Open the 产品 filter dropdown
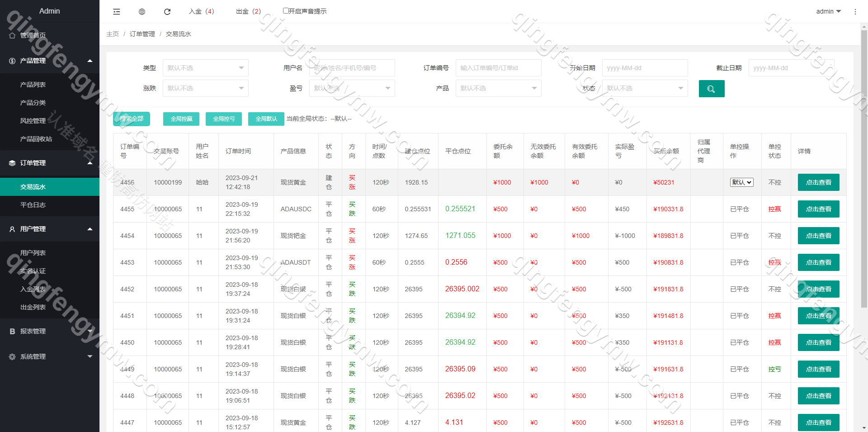The height and width of the screenshot is (432, 868). [499, 88]
